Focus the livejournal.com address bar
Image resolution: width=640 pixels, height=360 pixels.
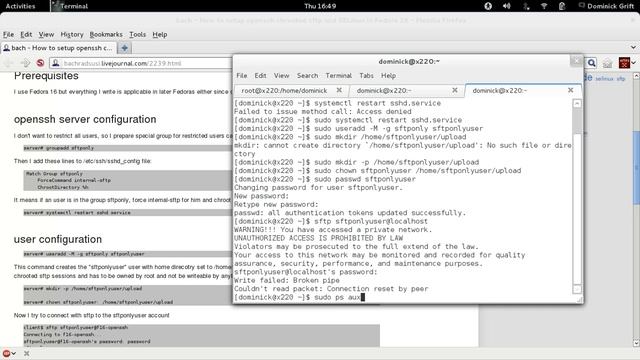click(141, 63)
